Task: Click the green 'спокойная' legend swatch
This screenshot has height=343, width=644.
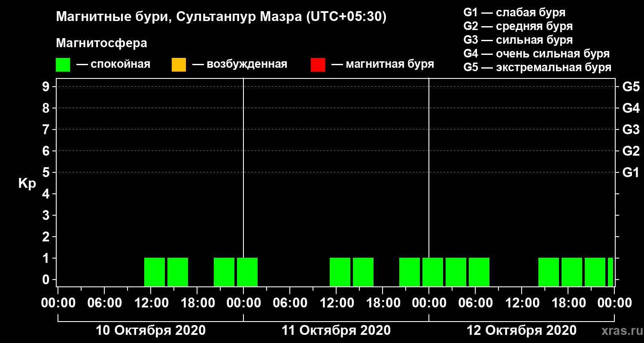Action: pos(63,65)
